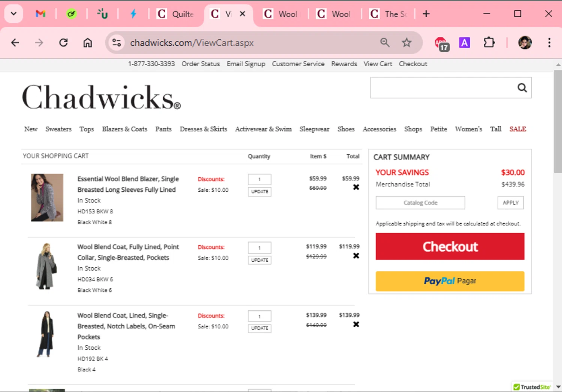Open the red SALE menu
562x392 pixels.
click(518, 129)
